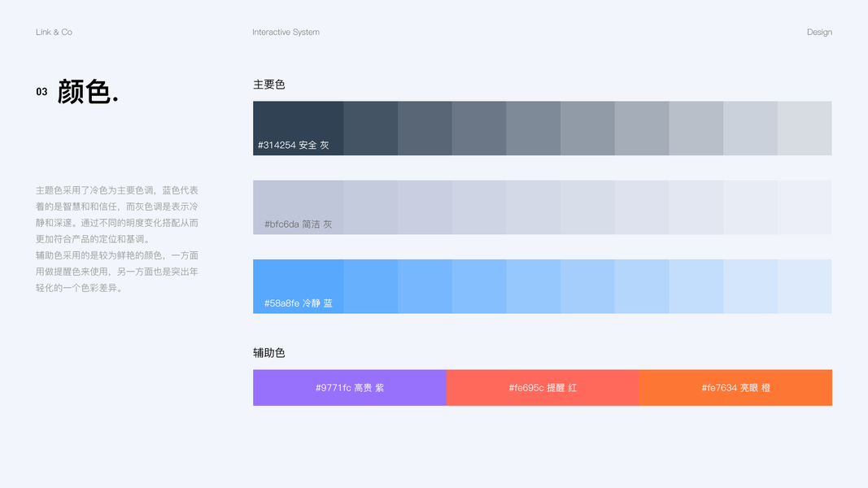
Task: Select the second swatch in the 冷静蓝 row
Action: [371, 286]
